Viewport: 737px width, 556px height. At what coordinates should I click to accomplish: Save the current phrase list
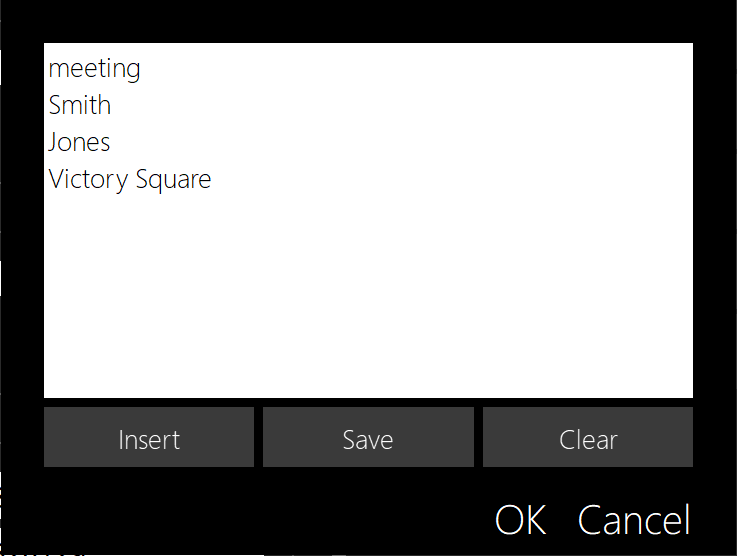point(368,438)
